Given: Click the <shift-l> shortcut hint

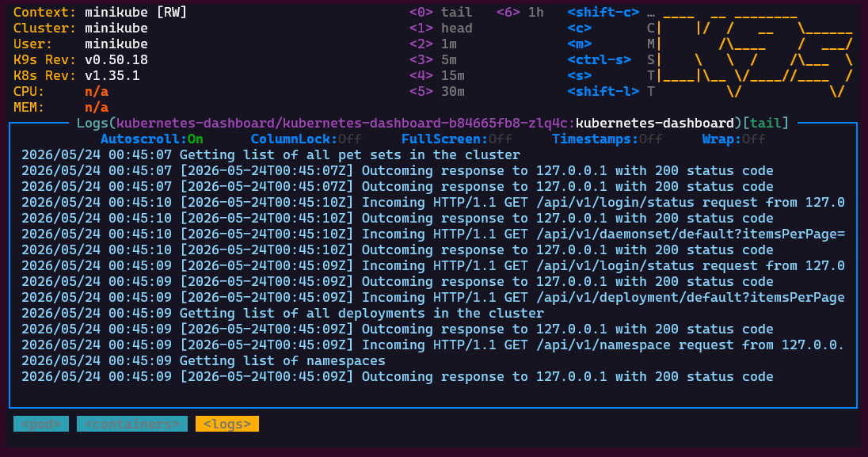Looking at the screenshot, I should 603,91.
